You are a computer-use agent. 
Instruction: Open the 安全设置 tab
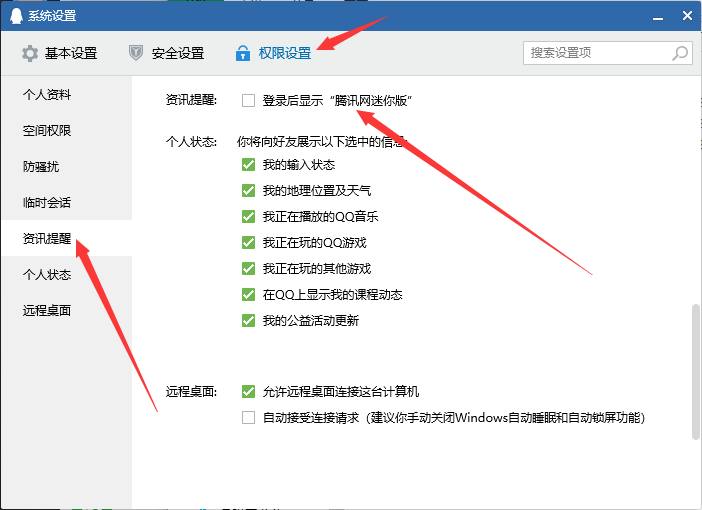tap(177, 53)
